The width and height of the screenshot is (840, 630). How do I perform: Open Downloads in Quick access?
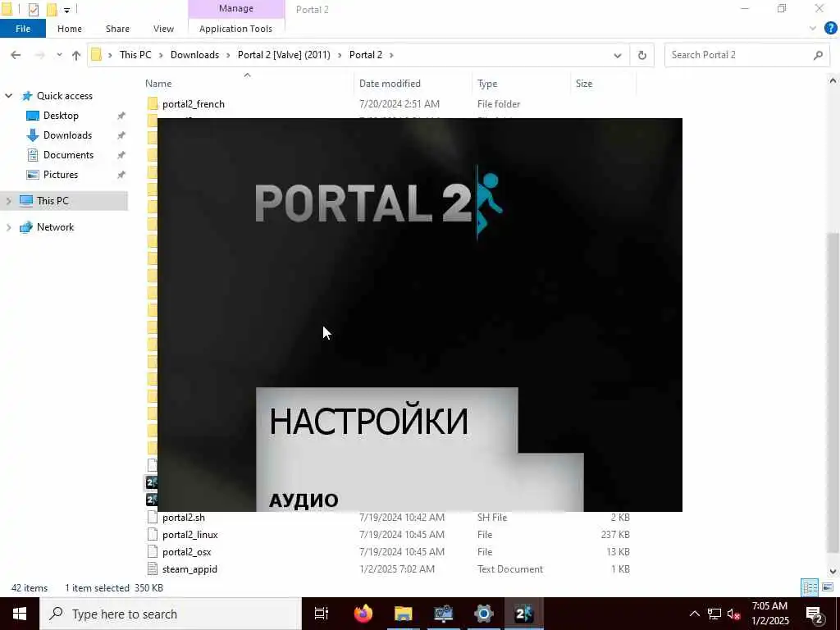pyautogui.click(x=67, y=135)
